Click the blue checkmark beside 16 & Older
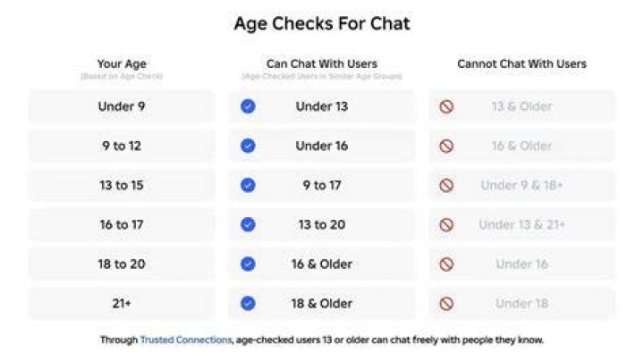Screen dimensions: 644x361 tap(248, 264)
